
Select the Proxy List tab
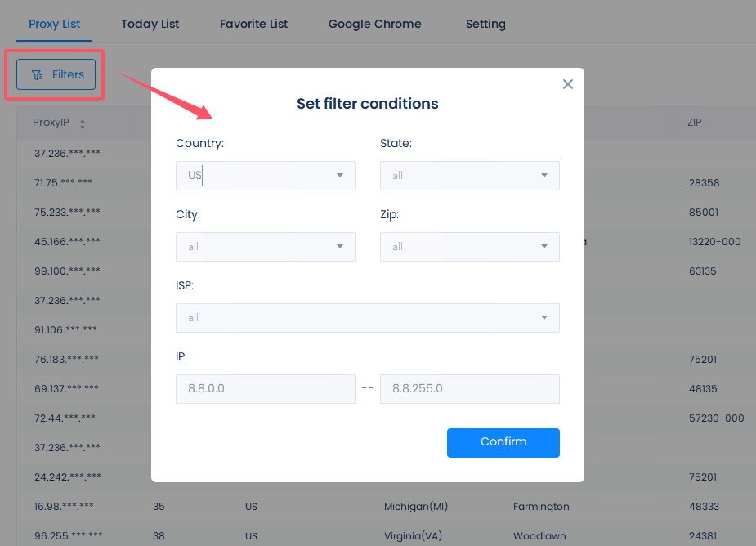pos(55,24)
